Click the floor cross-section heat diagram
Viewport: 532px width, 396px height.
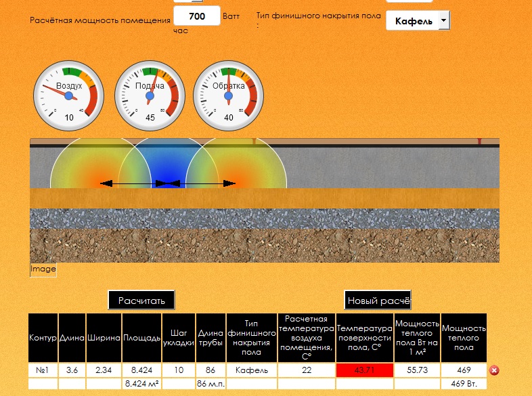click(x=265, y=200)
